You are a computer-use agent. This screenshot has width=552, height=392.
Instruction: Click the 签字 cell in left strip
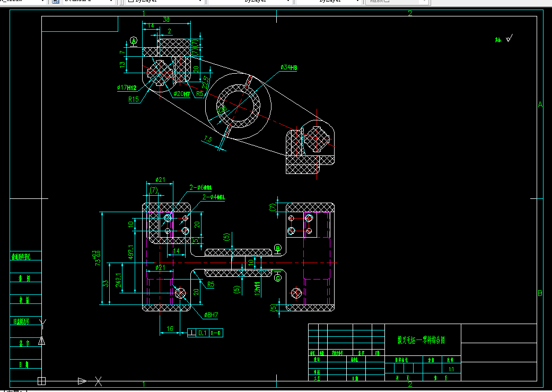(25, 343)
